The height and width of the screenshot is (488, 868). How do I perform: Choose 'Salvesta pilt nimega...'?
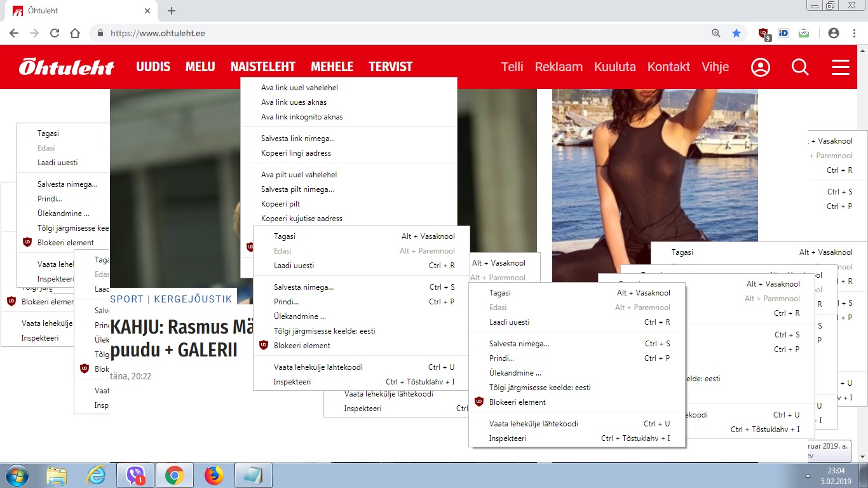click(x=349, y=189)
